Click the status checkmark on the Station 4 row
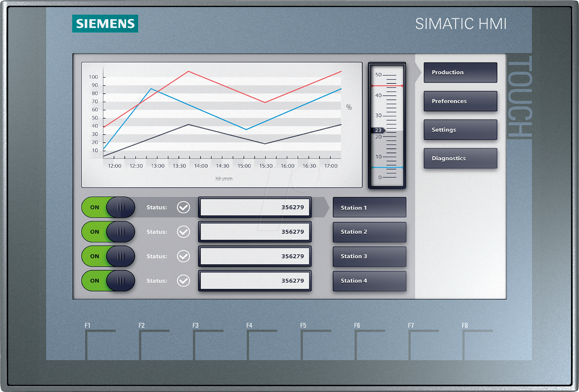 (x=184, y=281)
